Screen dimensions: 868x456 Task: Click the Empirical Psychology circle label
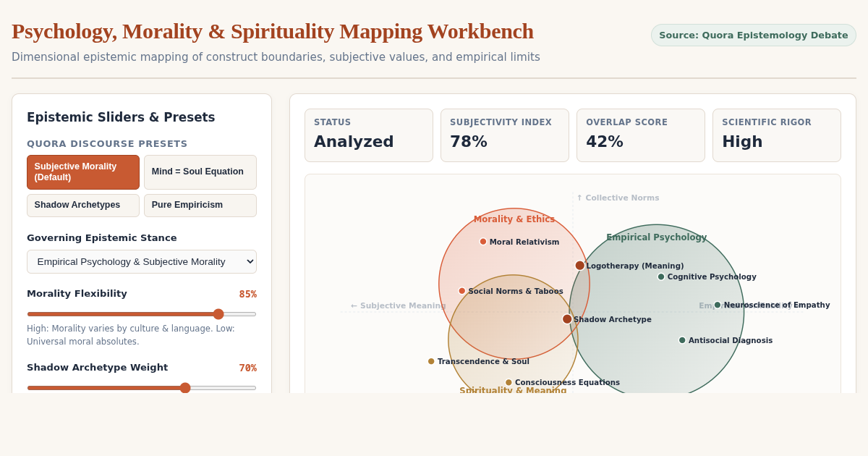(x=657, y=237)
